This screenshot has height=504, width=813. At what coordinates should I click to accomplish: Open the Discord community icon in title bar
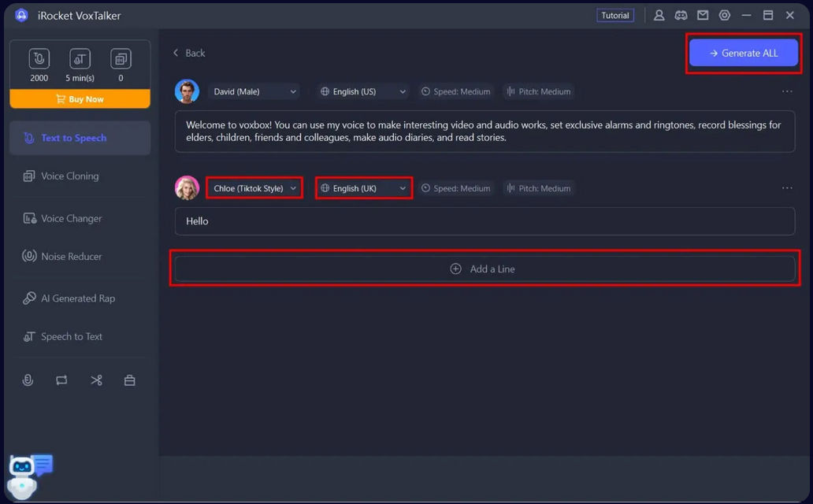[681, 15]
